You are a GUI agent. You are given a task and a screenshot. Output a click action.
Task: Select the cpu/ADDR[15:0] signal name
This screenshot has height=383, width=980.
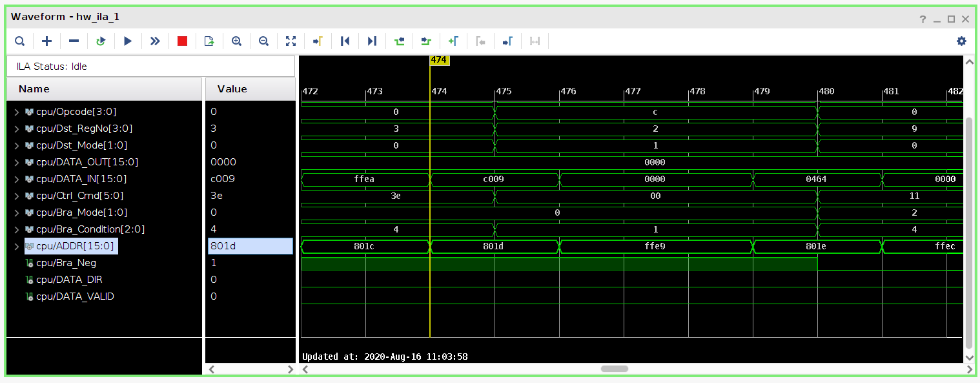75,246
